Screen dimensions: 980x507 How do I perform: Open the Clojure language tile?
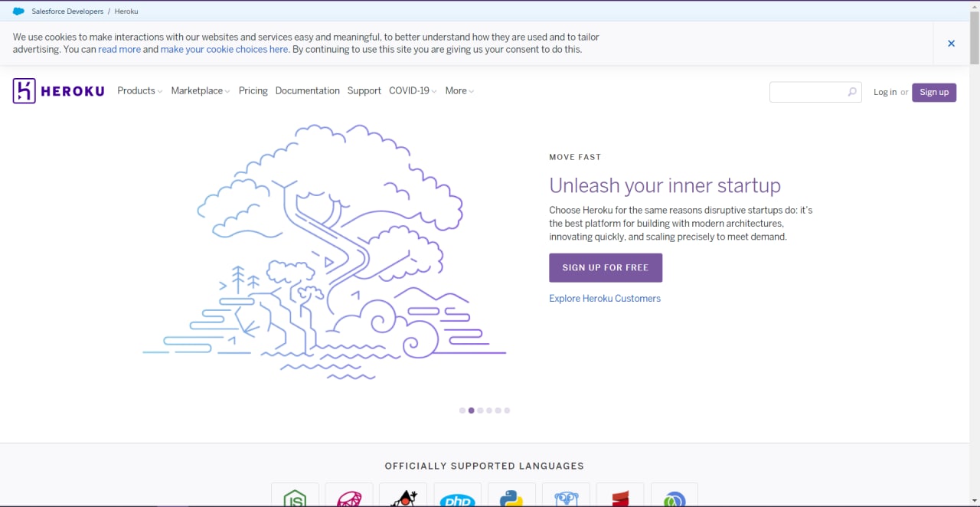point(675,495)
